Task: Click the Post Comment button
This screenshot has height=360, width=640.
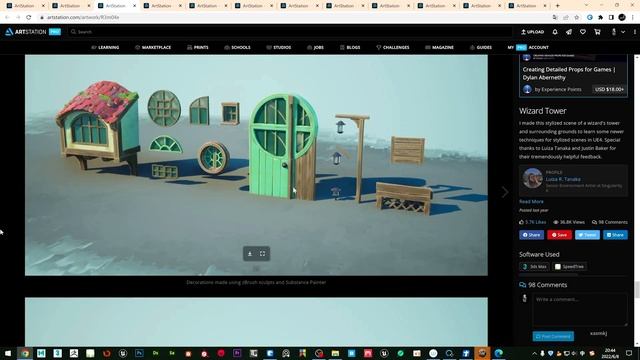Action: tap(553, 336)
